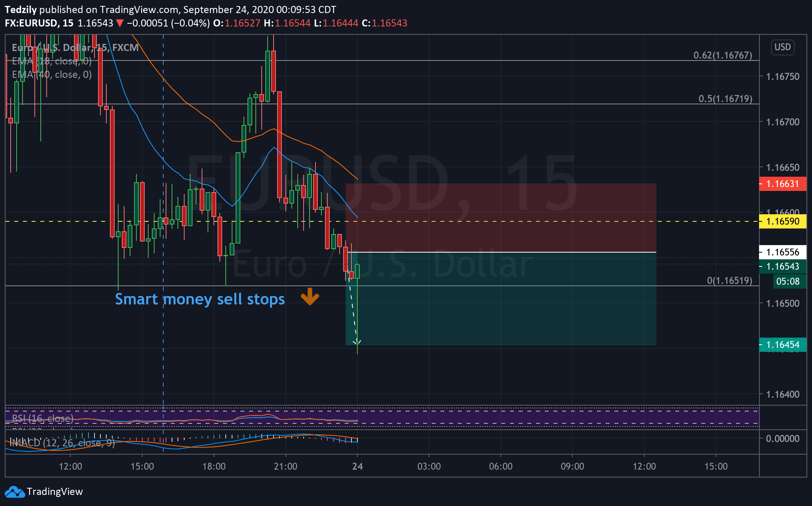Click the green 1.16543 current price label
The height and width of the screenshot is (506, 812).
pyautogui.click(x=782, y=266)
